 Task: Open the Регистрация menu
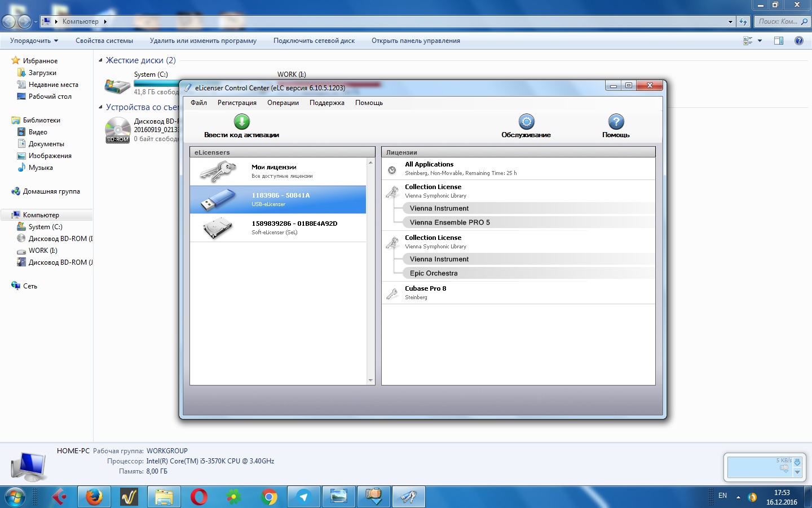pyautogui.click(x=237, y=103)
